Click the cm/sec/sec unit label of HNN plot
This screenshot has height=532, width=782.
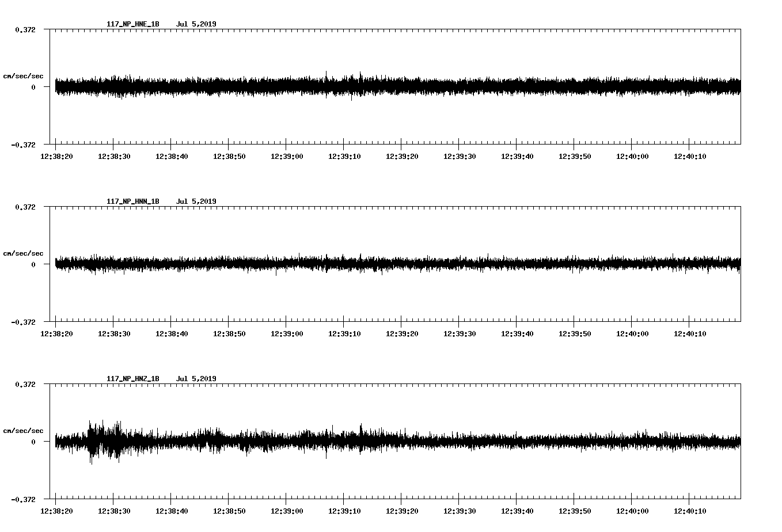pyautogui.click(x=23, y=254)
